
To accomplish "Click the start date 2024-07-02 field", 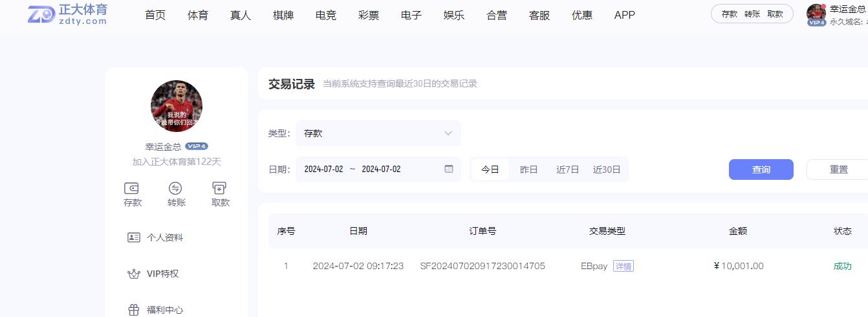I will (x=323, y=169).
